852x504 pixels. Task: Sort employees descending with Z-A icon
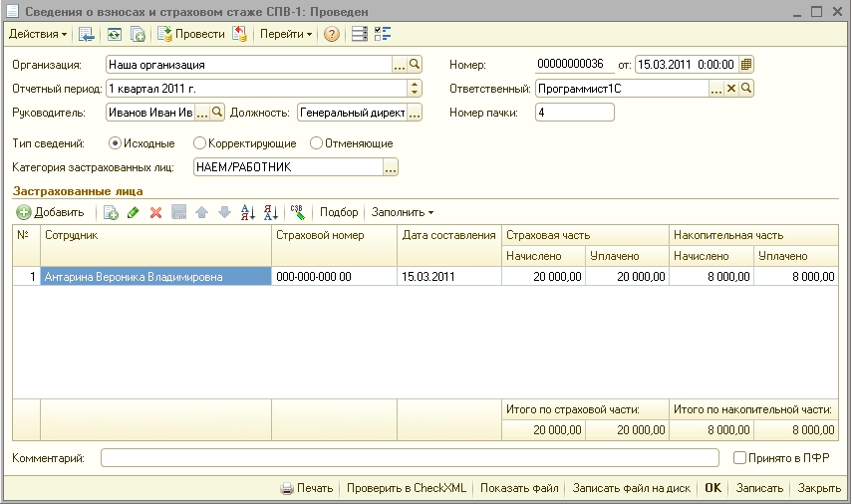click(271, 212)
